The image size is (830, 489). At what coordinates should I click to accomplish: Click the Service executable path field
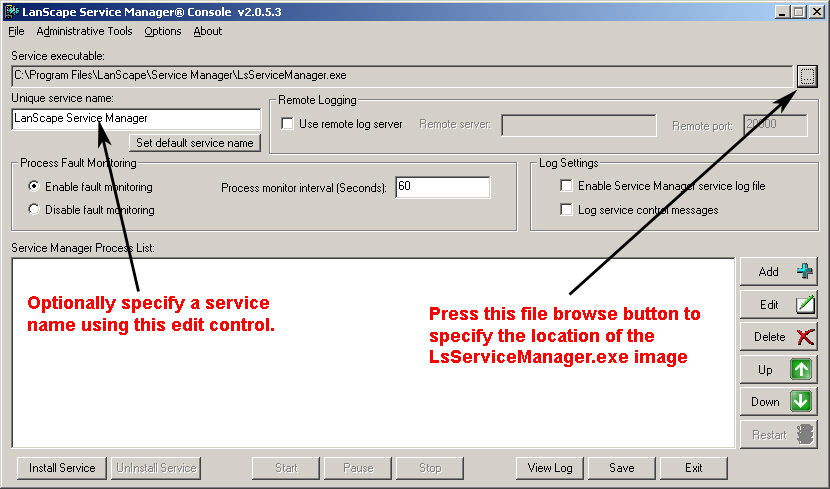click(x=402, y=76)
